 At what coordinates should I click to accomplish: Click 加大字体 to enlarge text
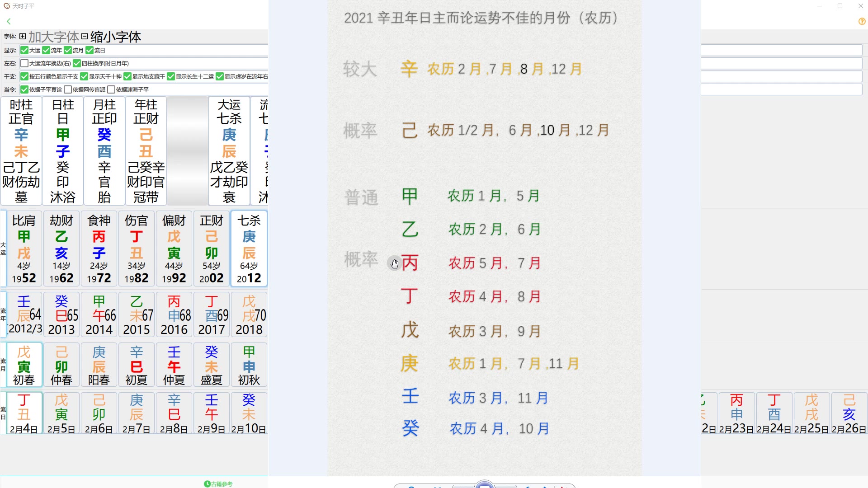point(54,37)
